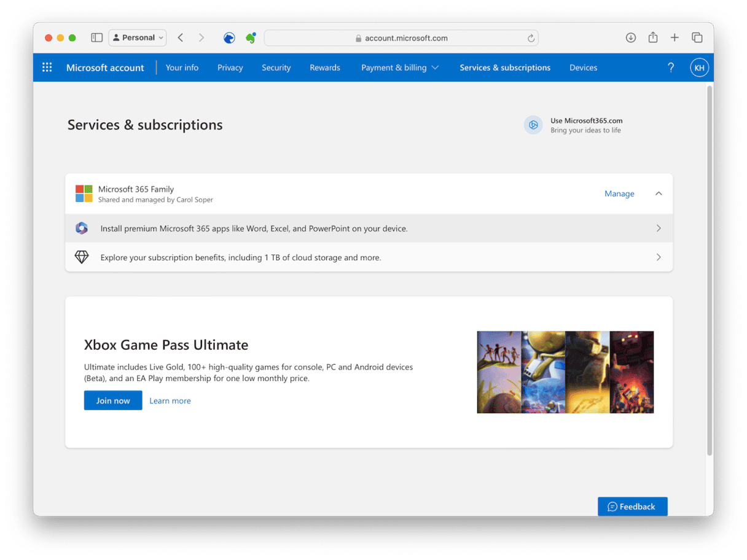Switch to the Devices tab

583,68
